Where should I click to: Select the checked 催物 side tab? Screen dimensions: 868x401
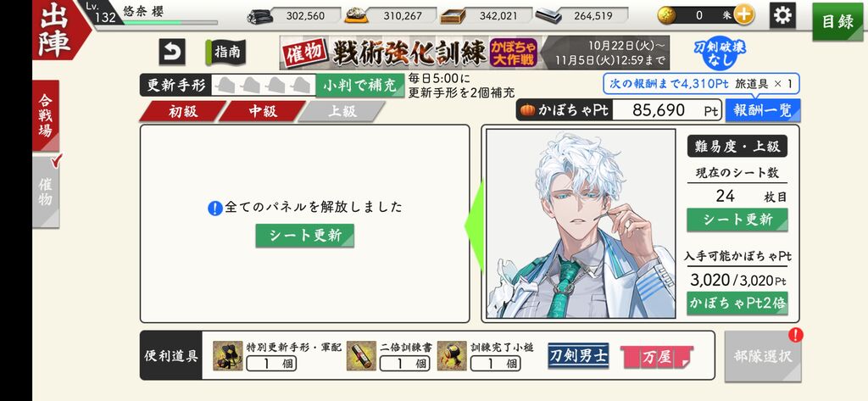(46, 192)
